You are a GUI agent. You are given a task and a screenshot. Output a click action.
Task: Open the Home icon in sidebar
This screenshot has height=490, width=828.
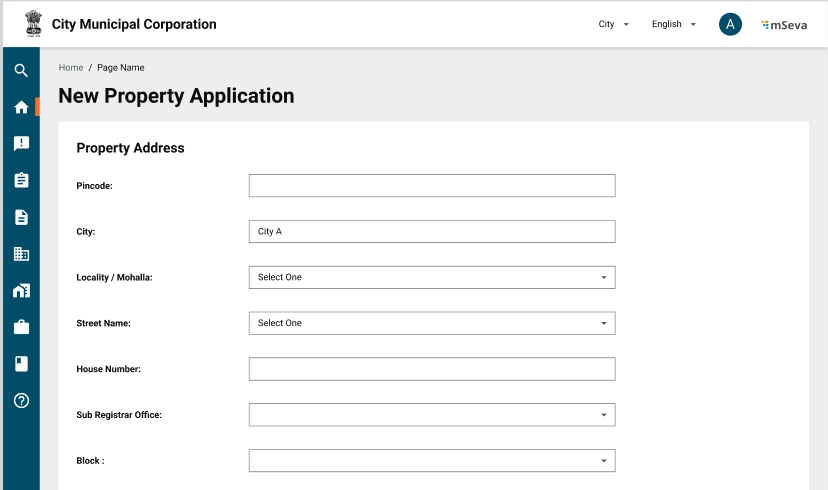pos(21,107)
